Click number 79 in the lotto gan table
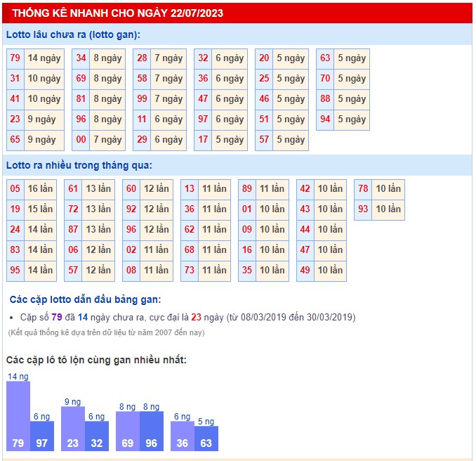Viewport: 476px width, 461px height. (15, 58)
